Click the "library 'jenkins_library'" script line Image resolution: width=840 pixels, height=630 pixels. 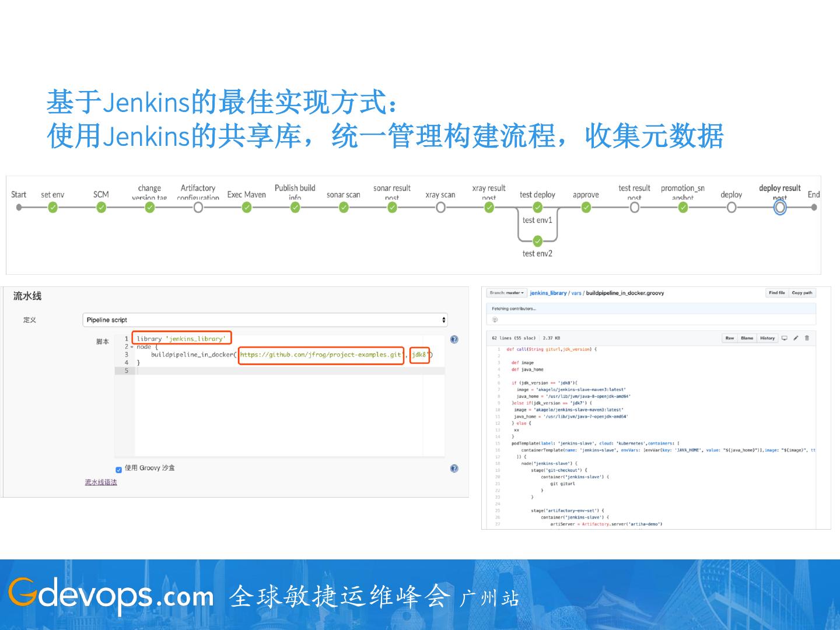[181, 338]
